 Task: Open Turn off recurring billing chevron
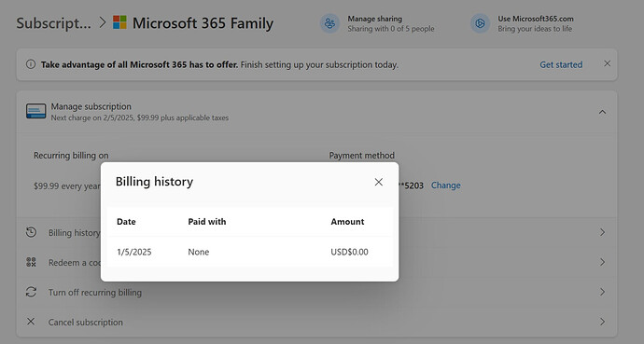click(x=602, y=292)
